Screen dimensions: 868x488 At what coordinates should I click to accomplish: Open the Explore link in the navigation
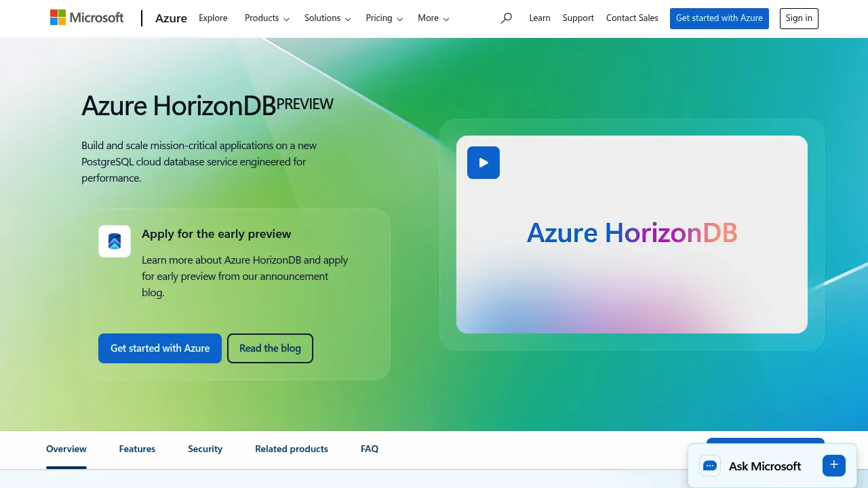point(213,18)
